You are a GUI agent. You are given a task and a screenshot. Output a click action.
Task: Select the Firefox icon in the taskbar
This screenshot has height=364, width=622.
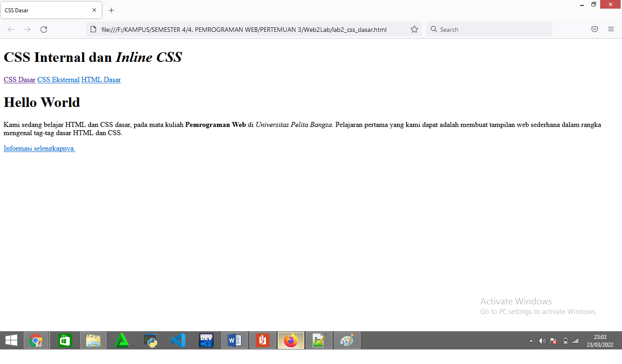[291, 340]
